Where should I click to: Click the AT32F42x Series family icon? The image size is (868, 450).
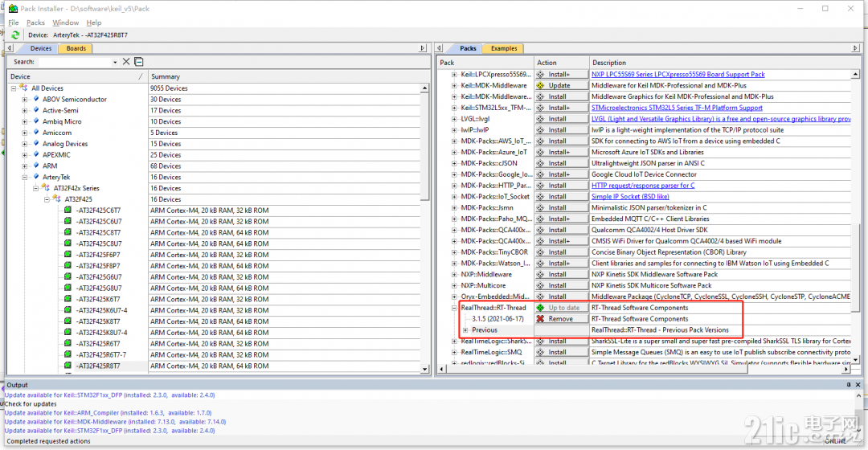tap(46, 188)
